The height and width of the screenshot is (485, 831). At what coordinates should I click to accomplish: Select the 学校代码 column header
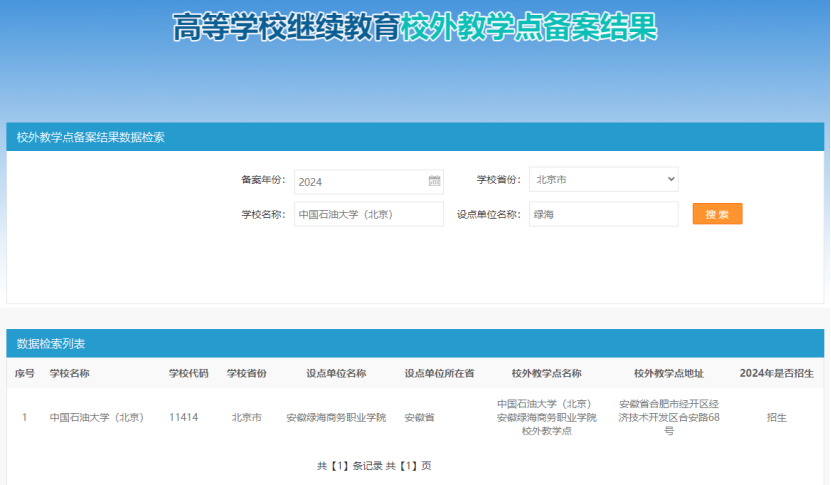tap(188, 373)
